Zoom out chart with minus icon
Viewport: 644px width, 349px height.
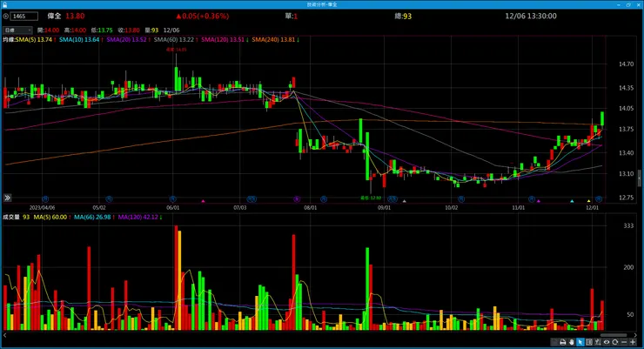coord(624,342)
